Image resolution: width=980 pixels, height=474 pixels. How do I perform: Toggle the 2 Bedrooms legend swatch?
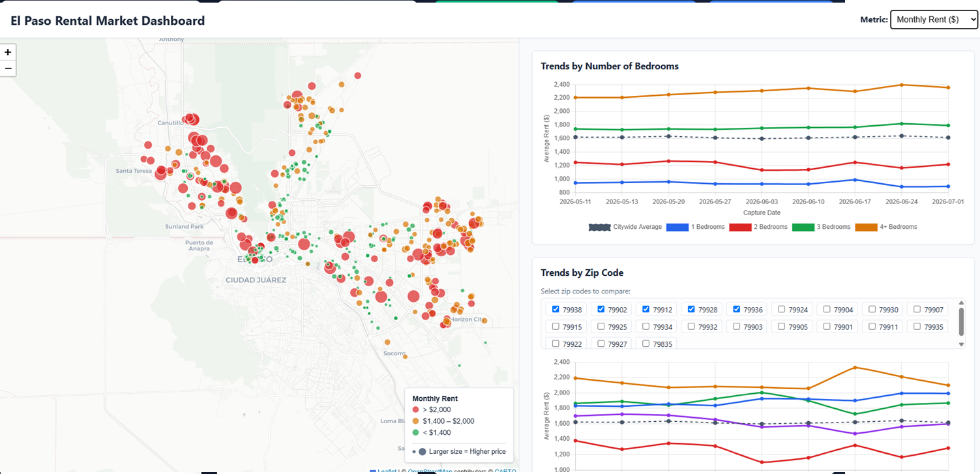click(741, 227)
